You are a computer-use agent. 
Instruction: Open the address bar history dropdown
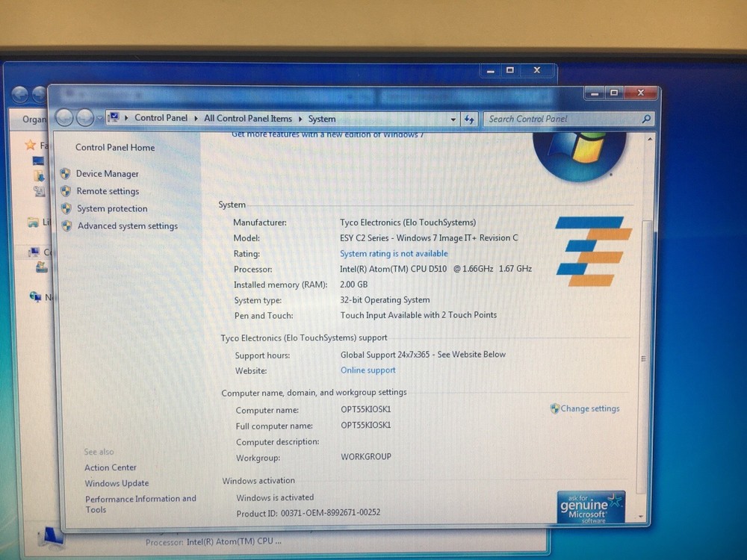453,118
